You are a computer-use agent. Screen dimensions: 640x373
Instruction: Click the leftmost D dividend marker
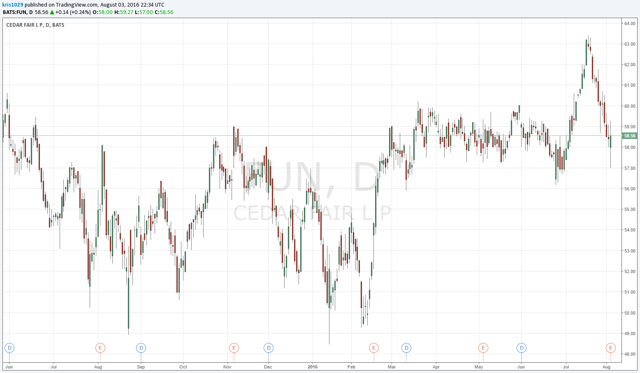click(9, 348)
